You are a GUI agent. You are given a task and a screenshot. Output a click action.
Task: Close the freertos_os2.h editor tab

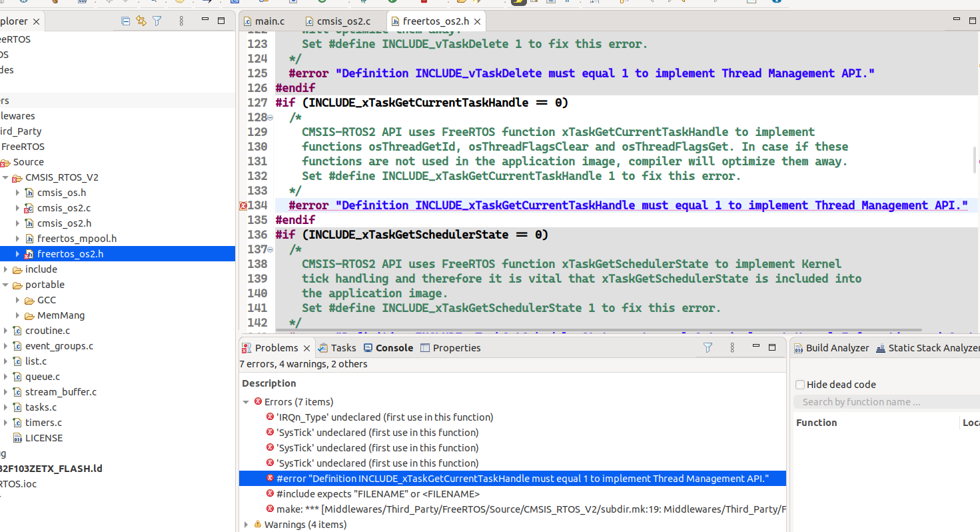click(477, 21)
